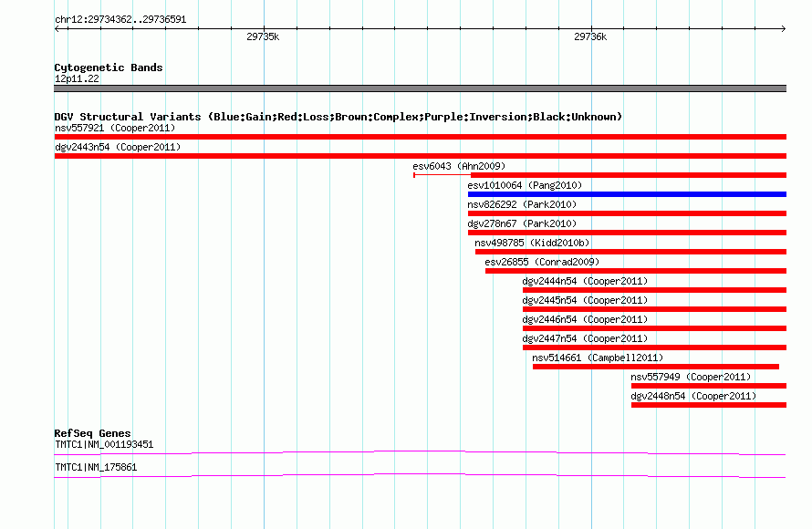The image size is (812, 529).
Task: Click the 29735k ruler tick label
Action: point(263,36)
